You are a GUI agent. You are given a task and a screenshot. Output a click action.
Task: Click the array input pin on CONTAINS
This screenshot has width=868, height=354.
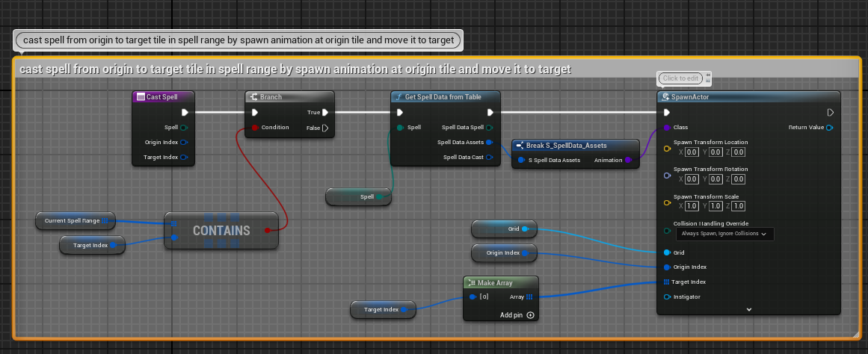(x=173, y=224)
